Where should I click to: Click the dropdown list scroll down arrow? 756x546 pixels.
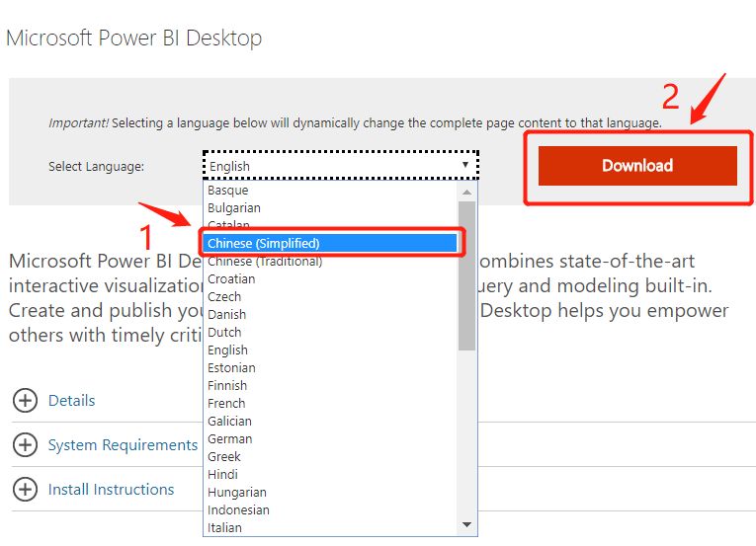pos(467,526)
